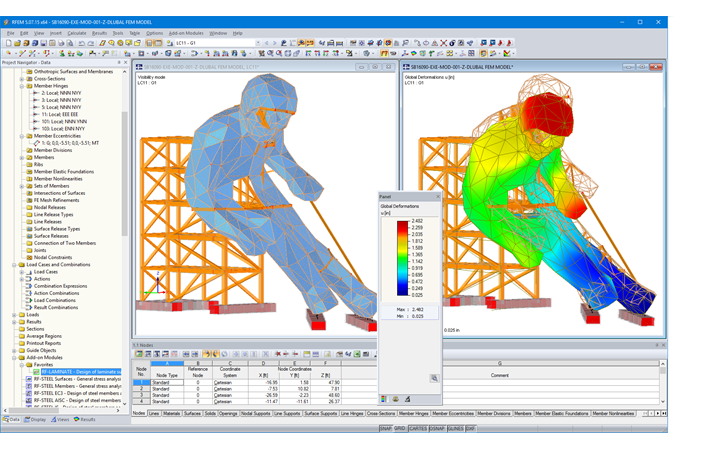This screenshot has width=720, height=450.
Task: Collapse the Add-on Modules tree node
Action: coord(14,358)
